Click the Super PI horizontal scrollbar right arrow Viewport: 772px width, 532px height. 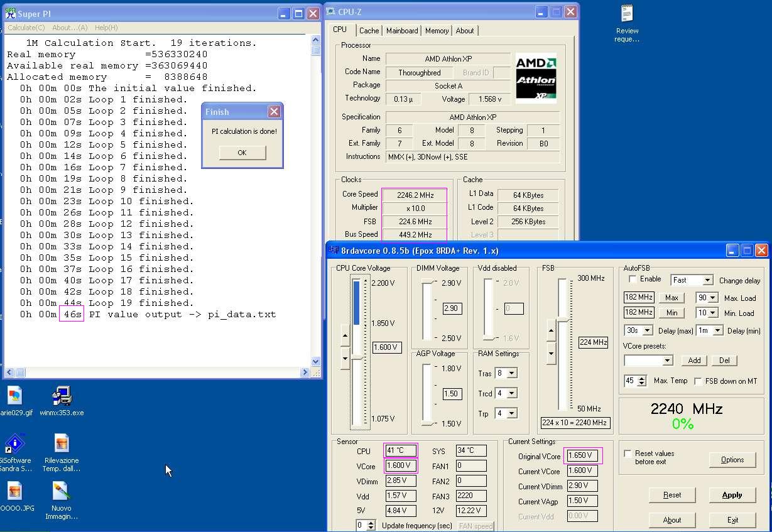[306, 372]
